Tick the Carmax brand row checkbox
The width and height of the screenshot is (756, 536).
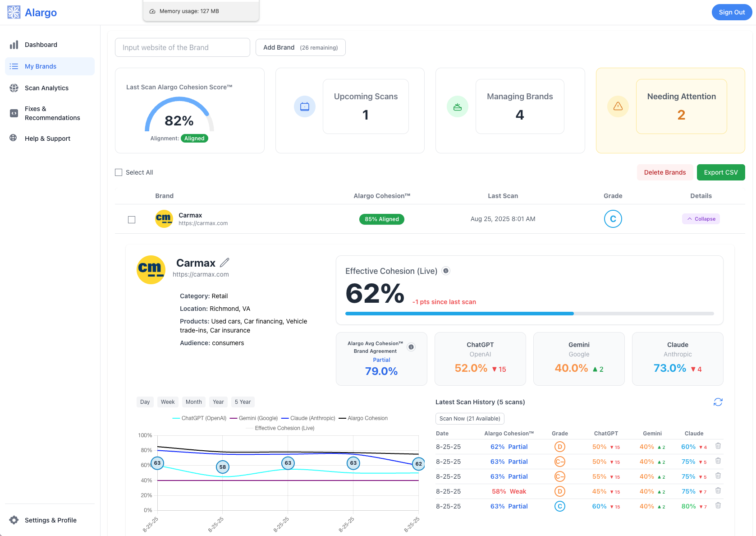(132, 220)
